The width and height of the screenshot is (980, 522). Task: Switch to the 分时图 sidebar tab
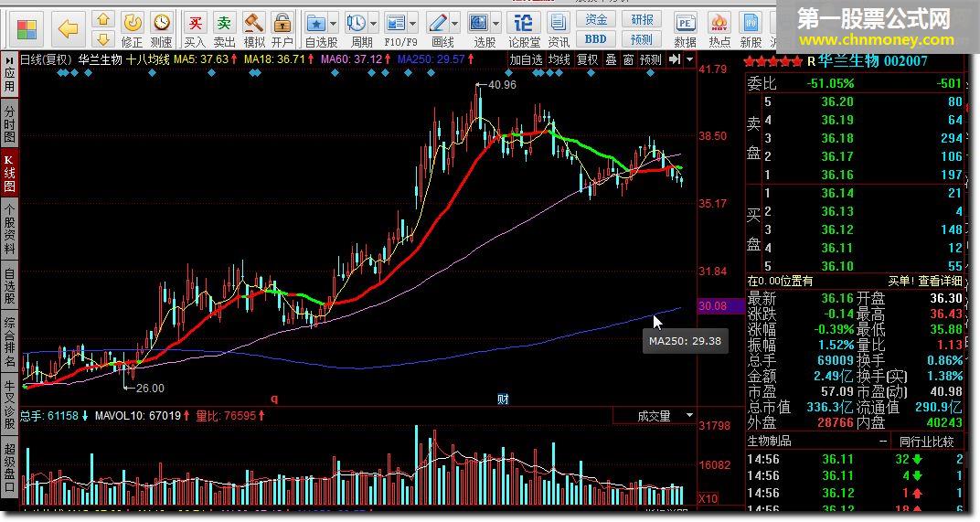pyautogui.click(x=9, y=123)
